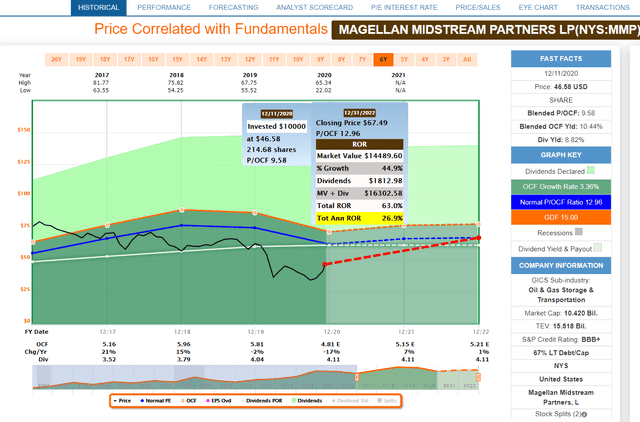Pick the 12Y timeframe
Viewport: 640px width, 422px height.
[250, 60]
